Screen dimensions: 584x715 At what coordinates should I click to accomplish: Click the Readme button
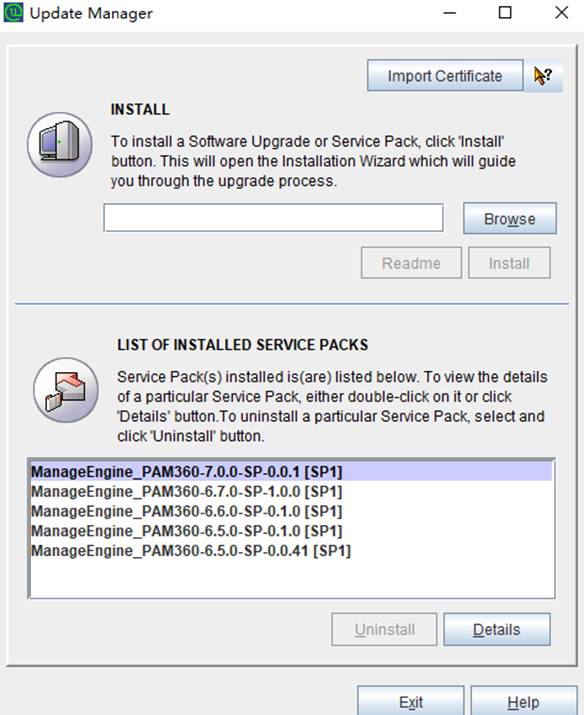point(411,263)
